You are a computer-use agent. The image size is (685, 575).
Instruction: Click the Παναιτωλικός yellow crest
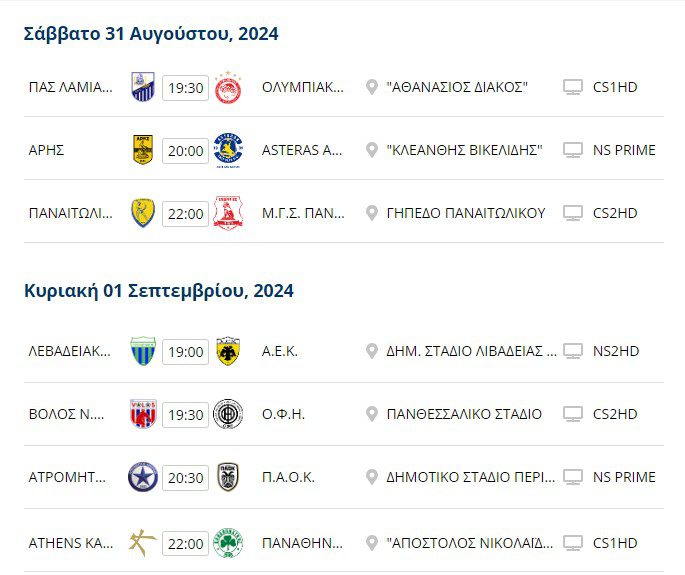143,213
